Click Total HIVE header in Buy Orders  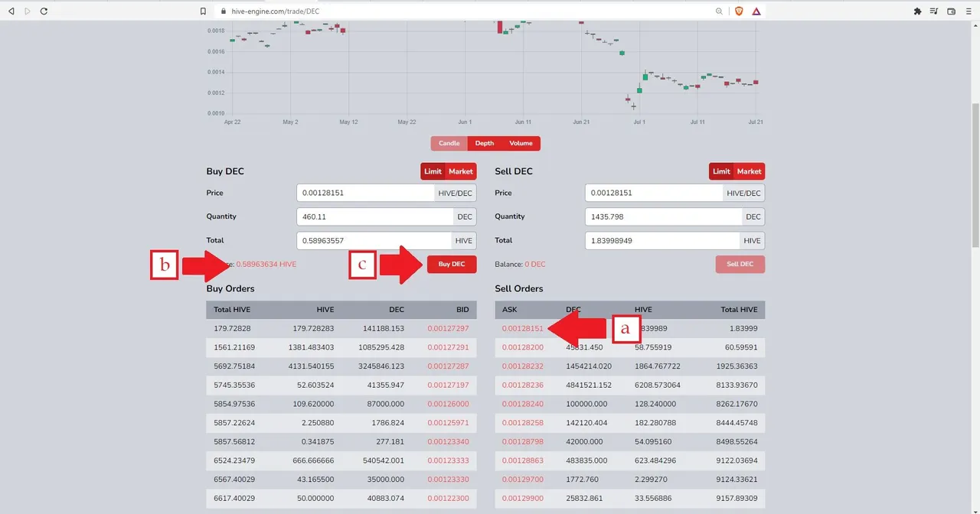pyautogui.click(x=232, y=310)
